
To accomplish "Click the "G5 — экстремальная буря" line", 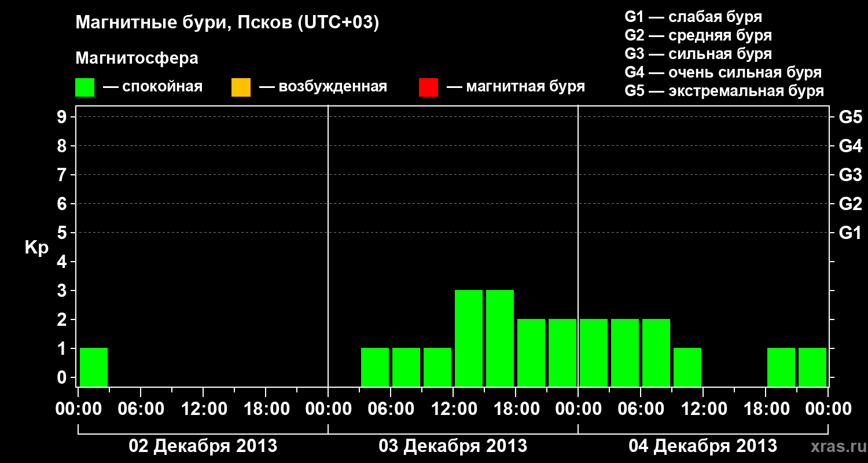I will tap(724, 91).
